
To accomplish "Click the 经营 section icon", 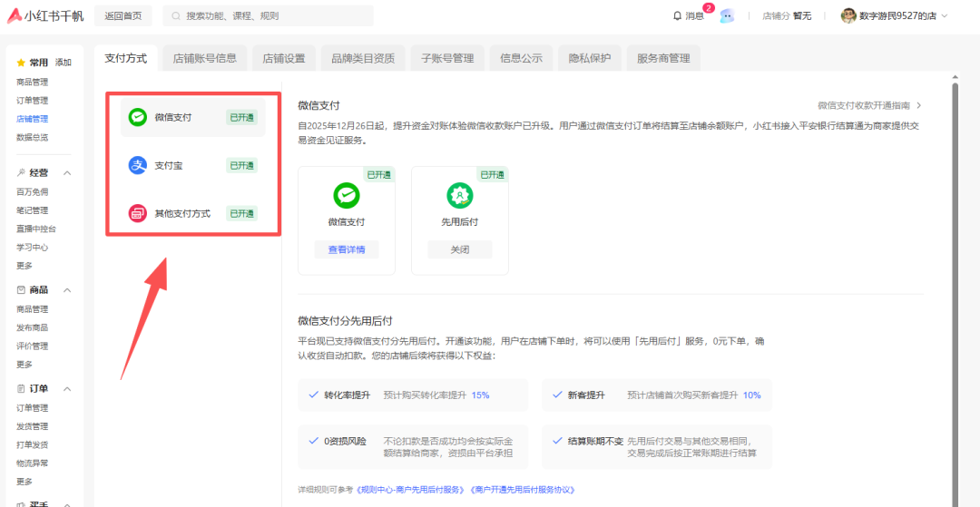I will coord(21,173).
